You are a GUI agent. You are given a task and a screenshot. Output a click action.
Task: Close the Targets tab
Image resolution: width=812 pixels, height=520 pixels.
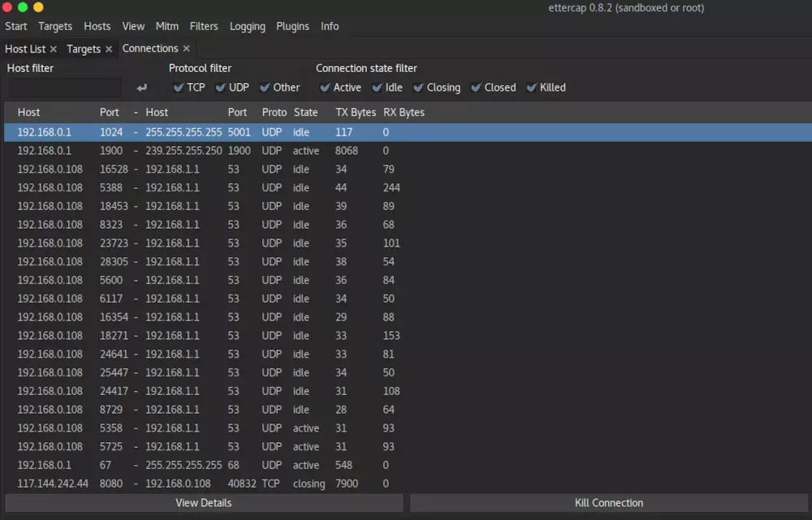tap(109, 49)
